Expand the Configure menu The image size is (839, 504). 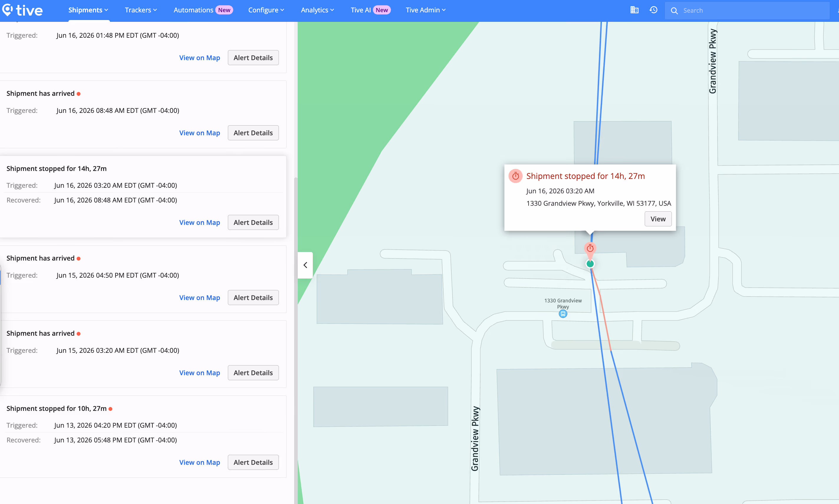pos(266,10)
